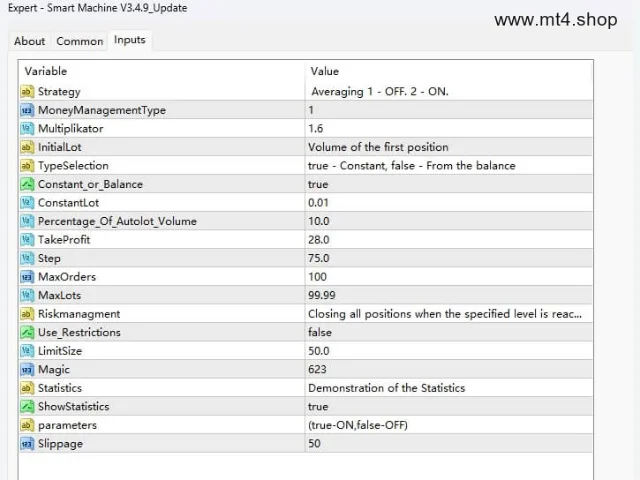Click the boolean icon beside Use_Restrictions
Screen dimensions: 640x480
27,332
